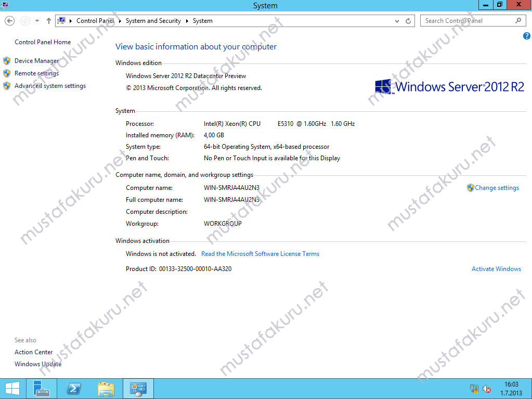Image resolution: width=532 pixels, height=399 pixels.
Task: Launch Windows PowerShell from the taskbar
Action: tap(74, 389)
